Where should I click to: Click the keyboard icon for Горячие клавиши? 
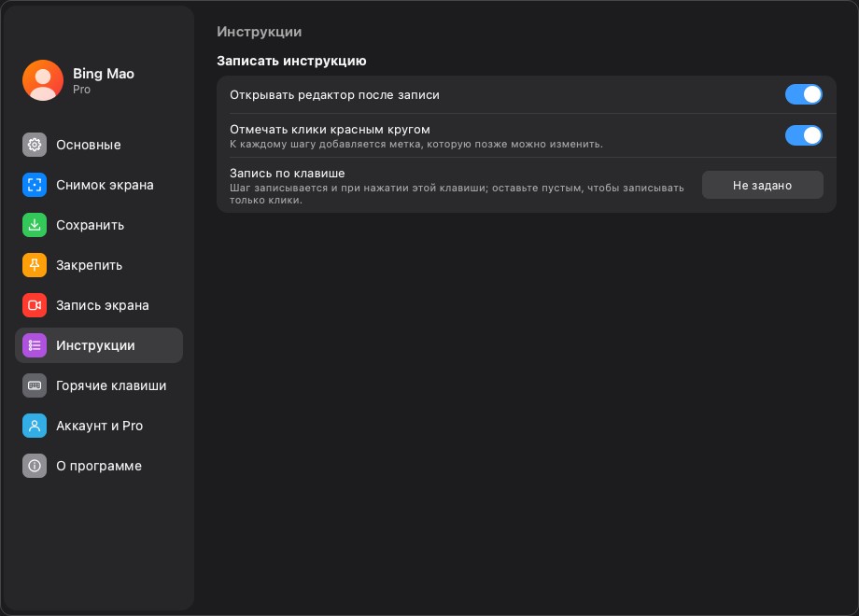click(35, 385)
